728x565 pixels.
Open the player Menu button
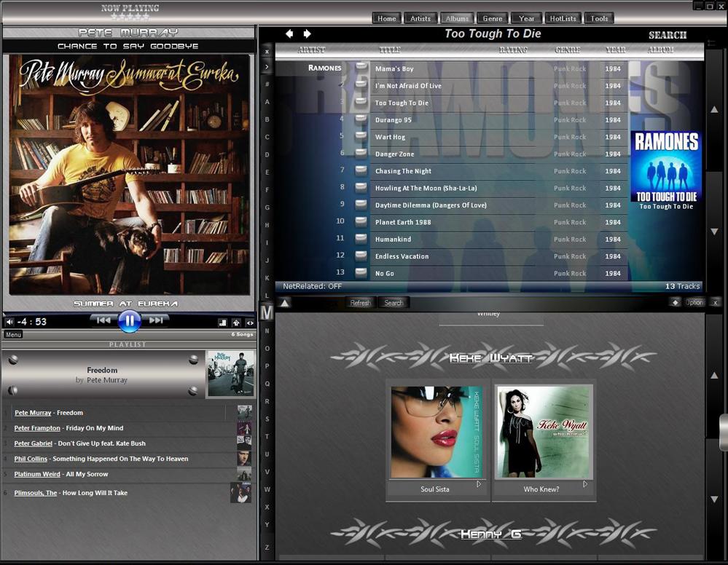point(13,334)
